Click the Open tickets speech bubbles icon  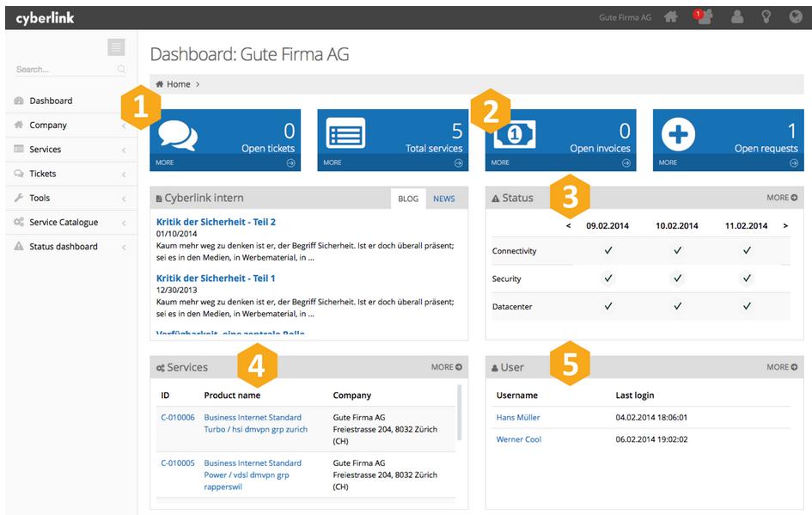coord(178,135)
